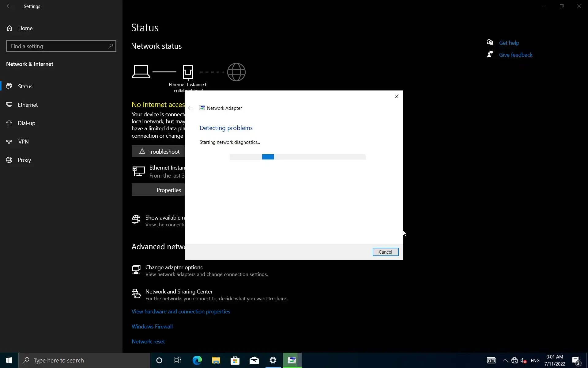Click back arrow in troubleshooter dialog
The image size is (588, 368).
190,108
